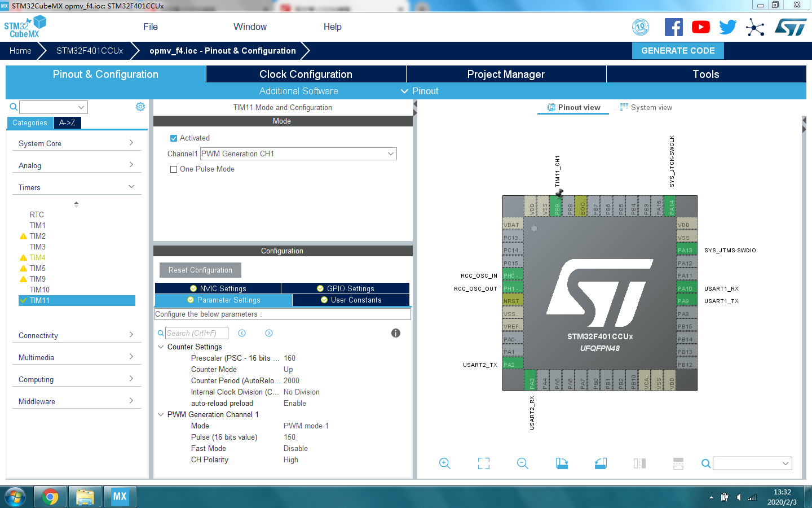Zoom in on the pinout view

click(x=445, y=463)
